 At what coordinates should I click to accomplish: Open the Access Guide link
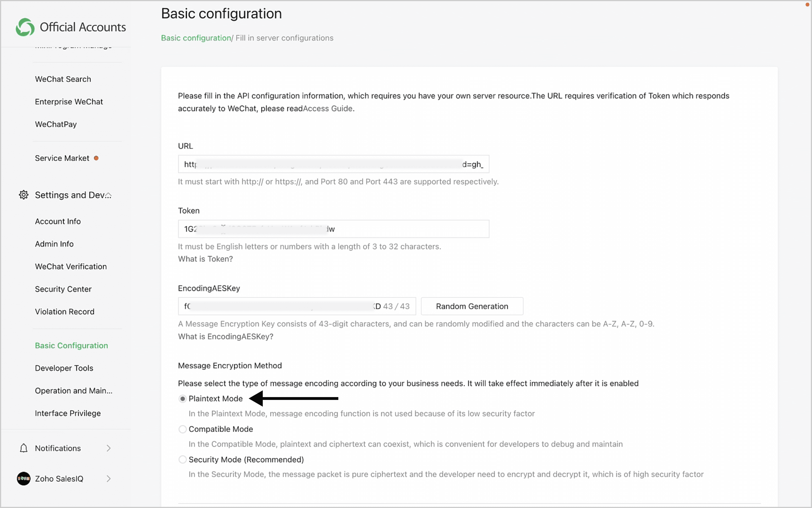[x=328, y=109]
